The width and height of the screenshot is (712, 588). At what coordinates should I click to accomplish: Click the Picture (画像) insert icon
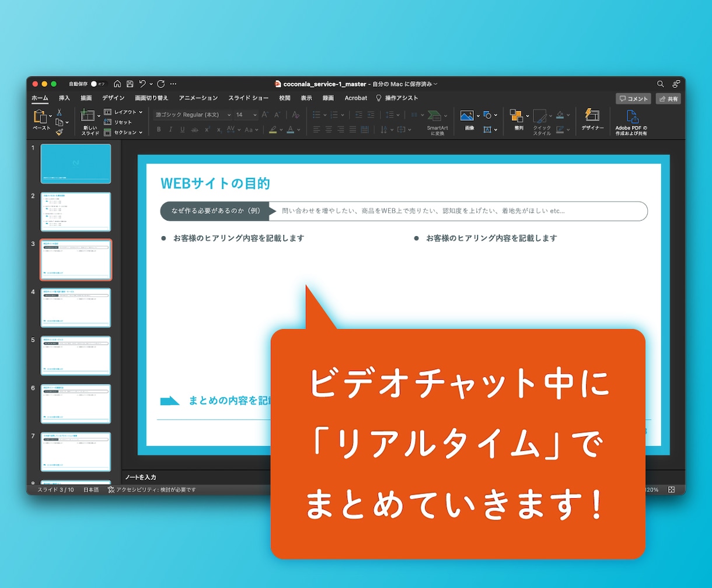click(466, 116)
